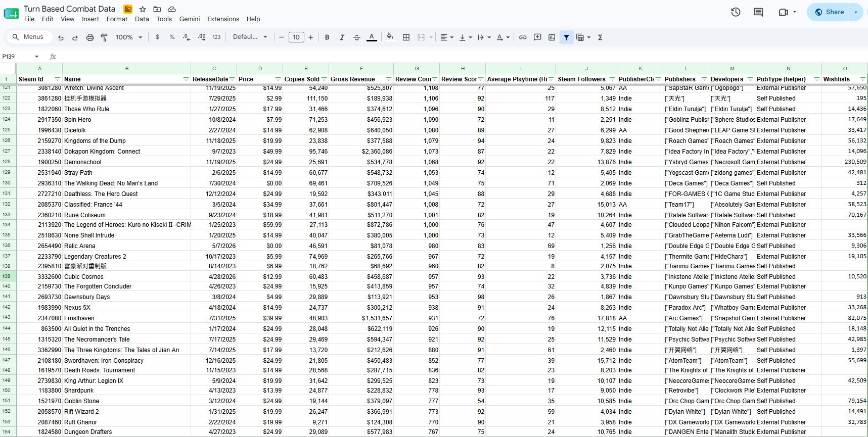Viewport: 868px width, 437px height.
Task: Expand text rotation options
Action: (502, 37)
